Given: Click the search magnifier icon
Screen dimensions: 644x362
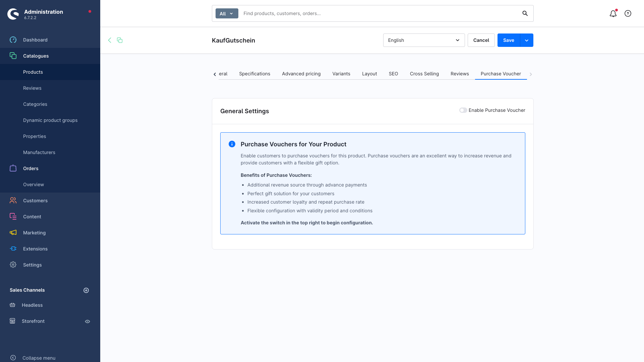Looking at the screenshot, I should pyautogui.click(x=525, y=13).
